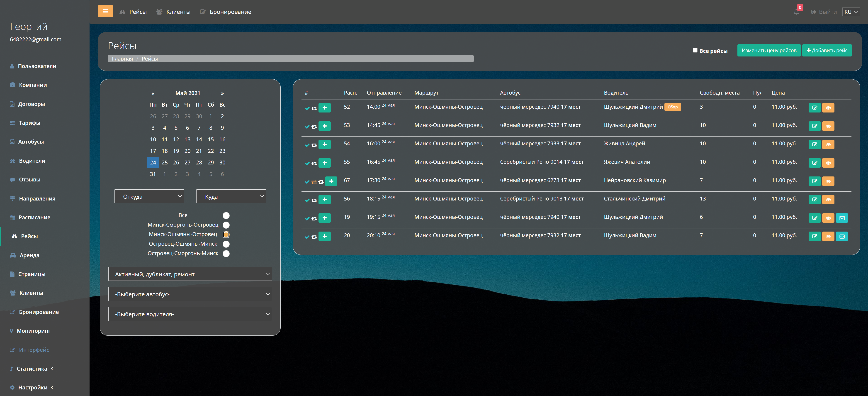Expand the Статистика sidebar submenu
The image size is (868, 396).
point(32,368)
